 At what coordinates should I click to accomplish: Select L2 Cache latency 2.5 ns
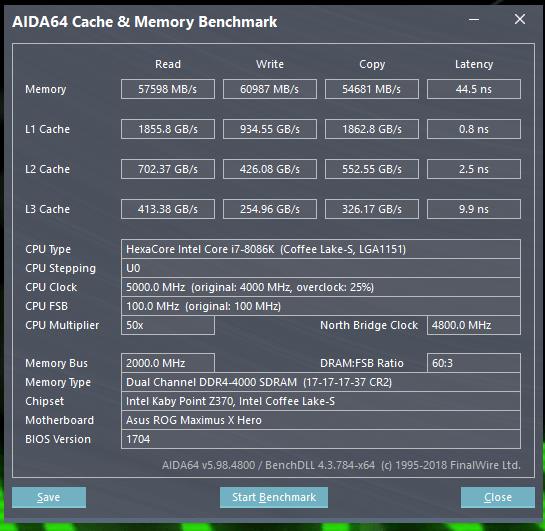pos(474,169)
